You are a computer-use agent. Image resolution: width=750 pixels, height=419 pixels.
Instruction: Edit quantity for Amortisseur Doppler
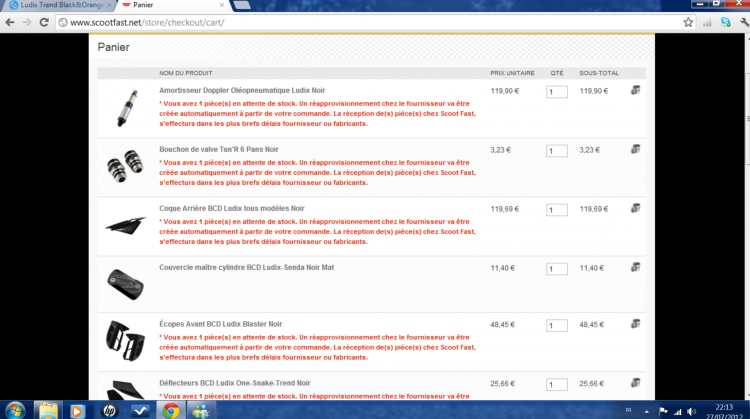(557, 92)
